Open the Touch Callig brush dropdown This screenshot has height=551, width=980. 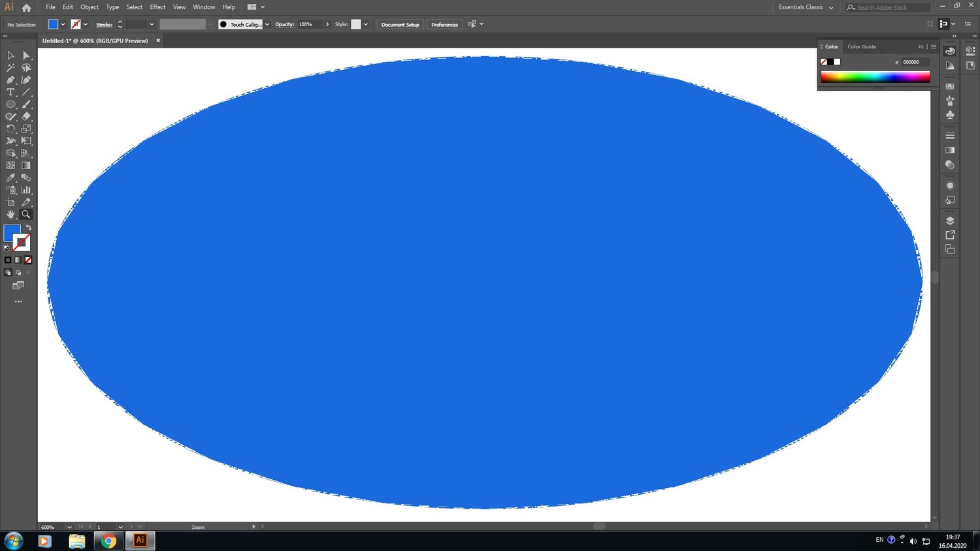tap(267, 24)
